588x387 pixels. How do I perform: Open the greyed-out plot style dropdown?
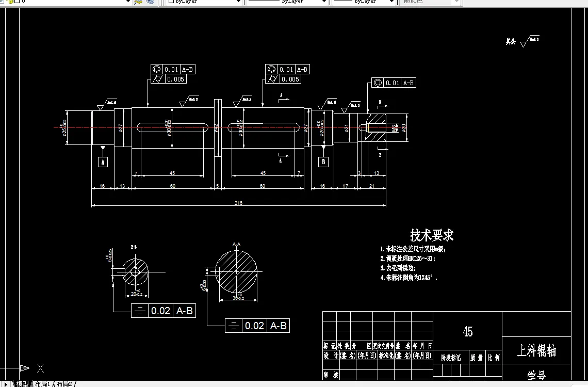(x=456, y=2)
